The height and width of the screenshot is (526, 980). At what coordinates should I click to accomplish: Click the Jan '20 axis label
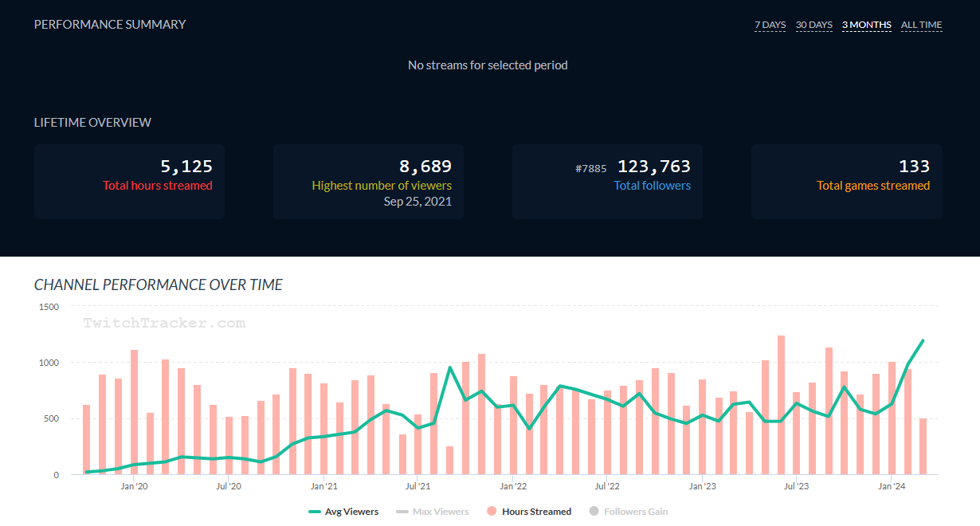pos(133,486)
